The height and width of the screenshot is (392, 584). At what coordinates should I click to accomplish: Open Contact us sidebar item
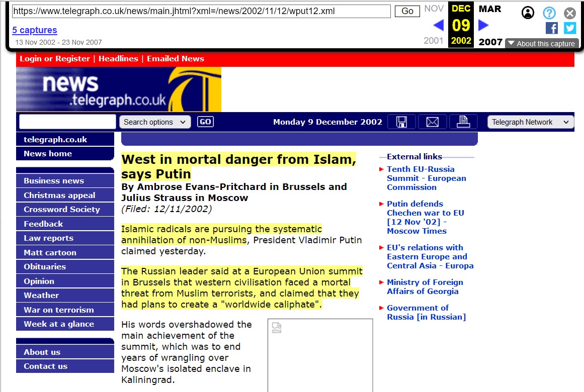pyautogui.click(x=65, y=366)
